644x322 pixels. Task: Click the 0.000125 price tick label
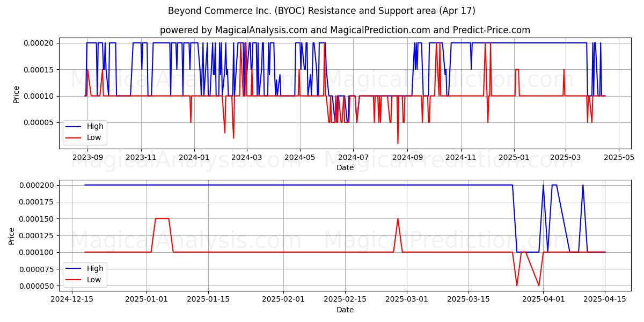click(38, 236)
